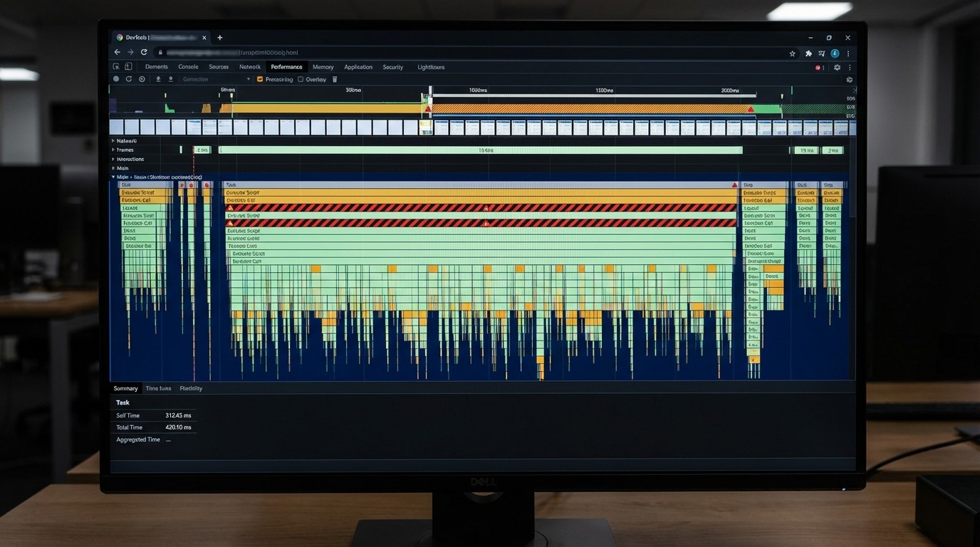Screen dimensions: 980x547
Task: Collapse the expanded Main thread track
Action: point(113,177)
